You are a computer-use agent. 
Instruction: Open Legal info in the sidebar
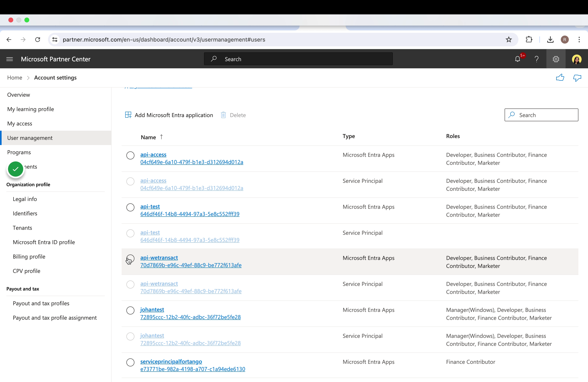click(x=25, y=199)
